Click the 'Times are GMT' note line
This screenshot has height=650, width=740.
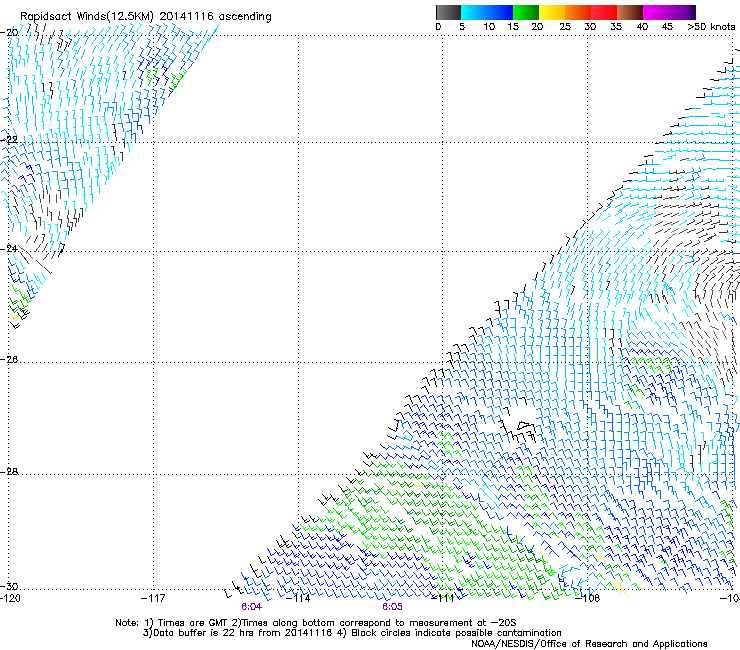click(316, 623)
